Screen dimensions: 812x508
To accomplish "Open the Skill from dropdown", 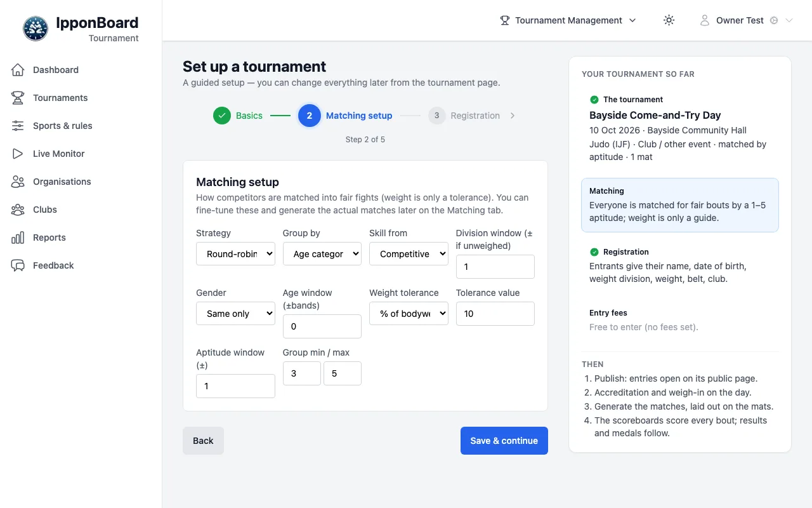I will pyautogui.click(x=409, y=254).
